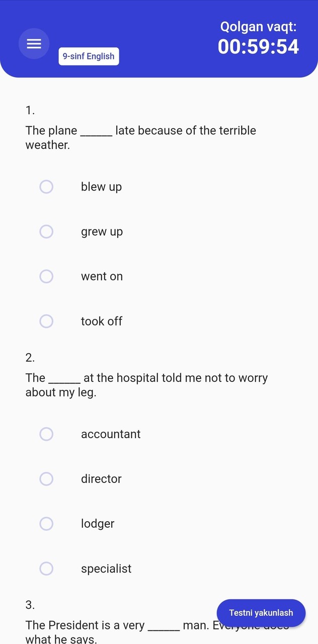The image size is (318, 644).
Task: Choose the 'grew up' radio option
Action: [46, 231]
